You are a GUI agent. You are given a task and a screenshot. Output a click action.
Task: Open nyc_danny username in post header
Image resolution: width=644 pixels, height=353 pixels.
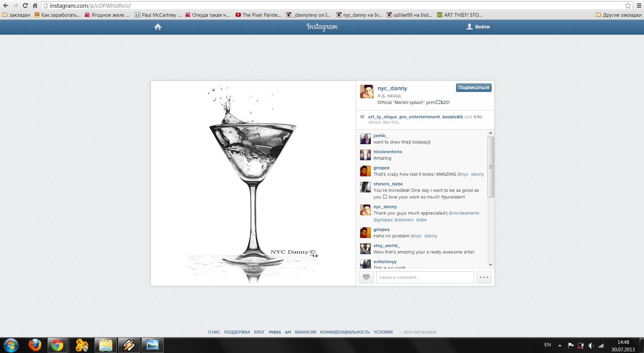point(392,88)
